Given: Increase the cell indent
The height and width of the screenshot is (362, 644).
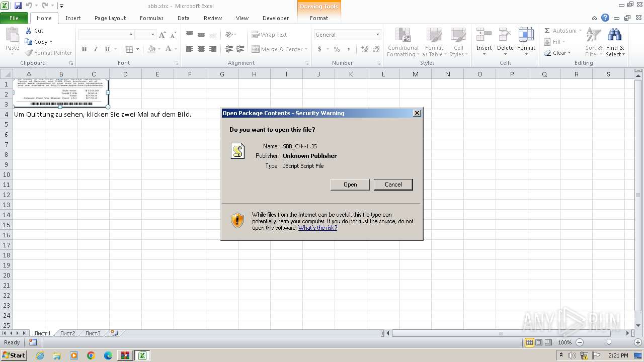Looking at the screenshot, I should coord(240,49).
